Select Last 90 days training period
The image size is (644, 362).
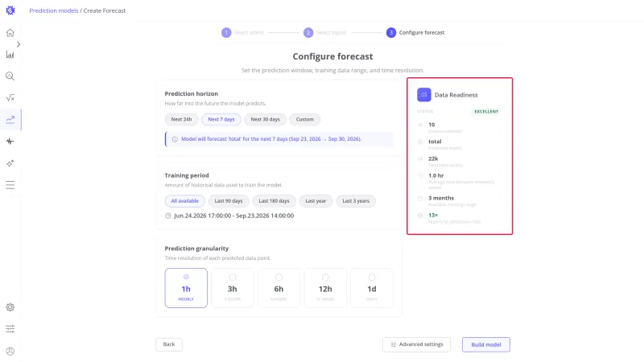click(229, 201)
